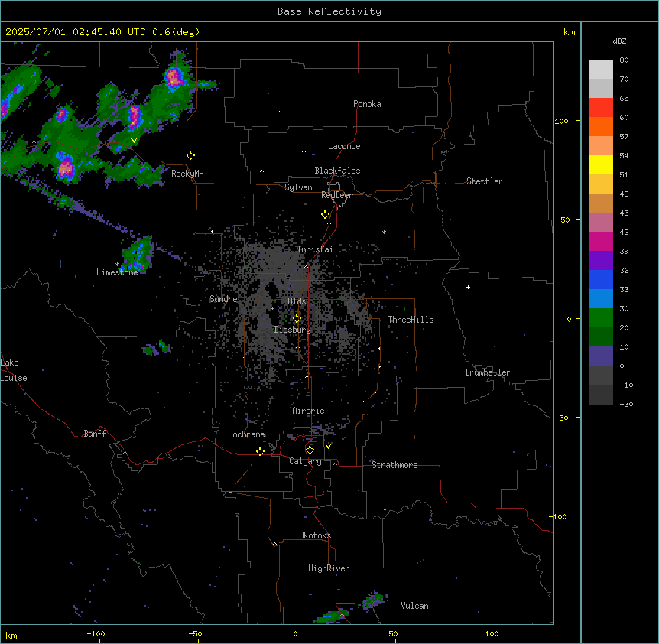Click the Lacombe city label
Screen dimensions: 659x644
pos(344,146)
